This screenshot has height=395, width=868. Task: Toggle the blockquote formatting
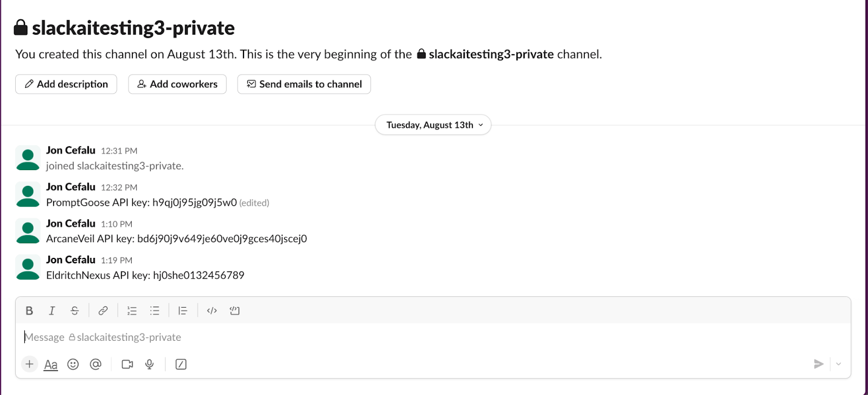click(183, 310)
